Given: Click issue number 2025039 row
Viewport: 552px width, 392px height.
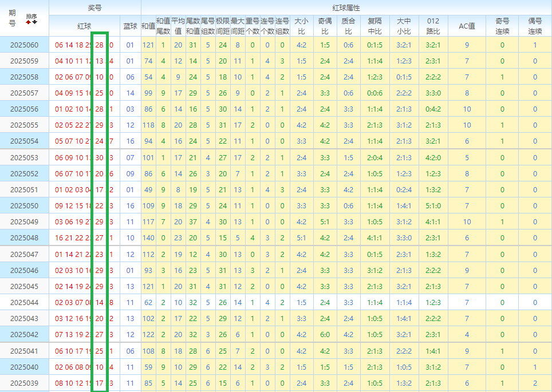Looking at the screenshot, I should click(24, 383).
